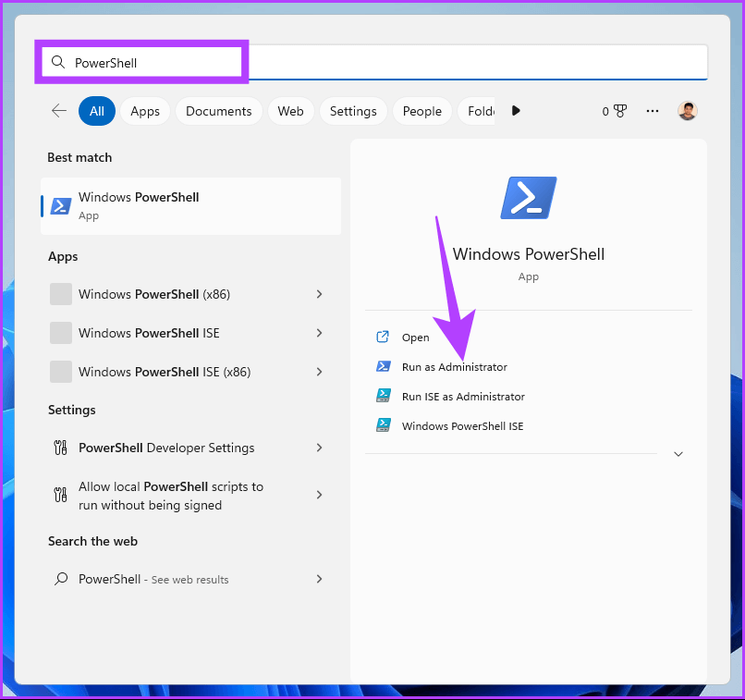This screenshot has width=745, height=700.
Task: Switch to the Settings filter tab
Action: coord(353,111)
